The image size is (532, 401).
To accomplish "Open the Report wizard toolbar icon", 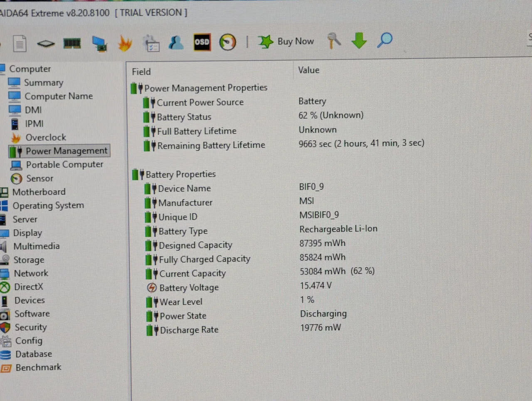I will [x=20, y=44].
